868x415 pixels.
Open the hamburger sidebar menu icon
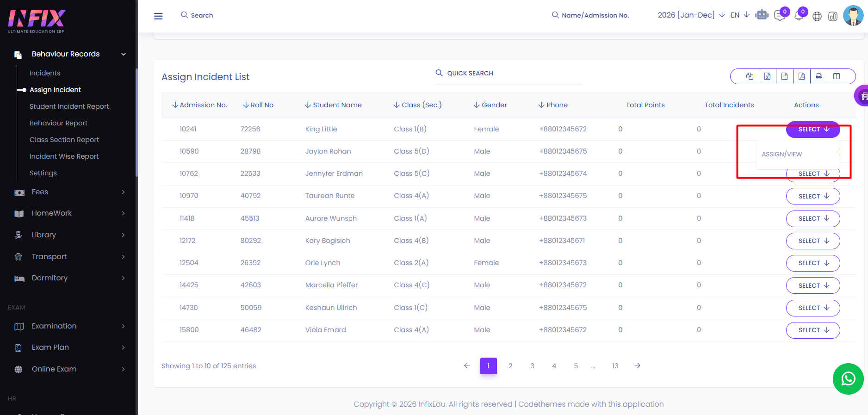[158, 16]
